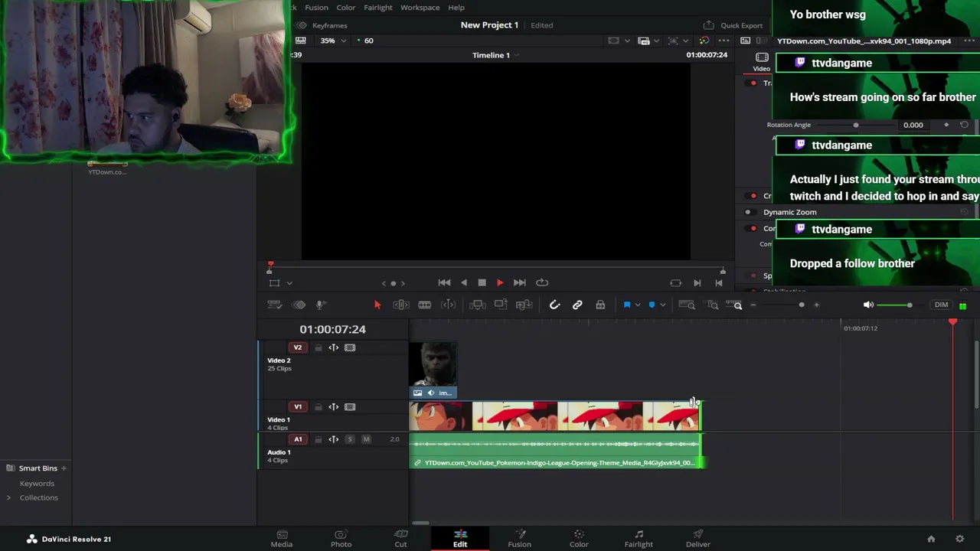Start playback with the red play button
The height and width of the screenshot is (551, 980).
tap(500, 282)
